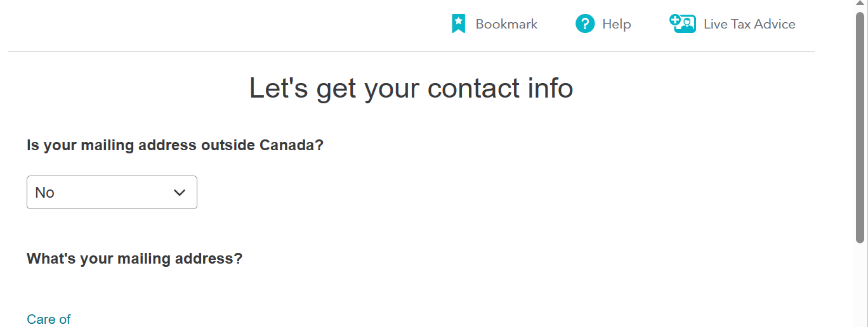Image resolution: width=868 pixels, height=327 pixels.
Task: Open the Bookmark text link
Action: coord(506,24)
